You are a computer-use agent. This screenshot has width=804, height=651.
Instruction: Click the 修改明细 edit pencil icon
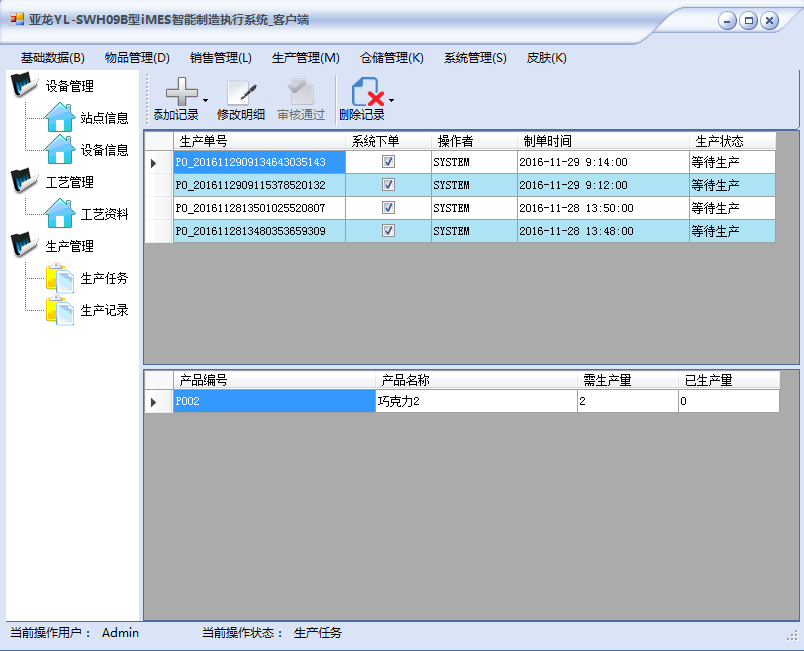241,93
